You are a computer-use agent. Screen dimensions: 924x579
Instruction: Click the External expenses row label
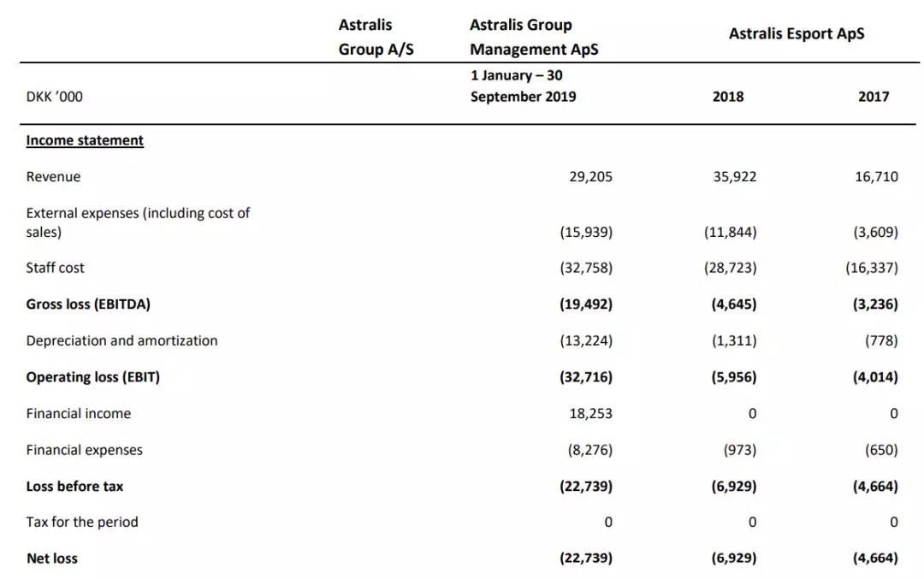pyautogui.click(x=138, y=222)
